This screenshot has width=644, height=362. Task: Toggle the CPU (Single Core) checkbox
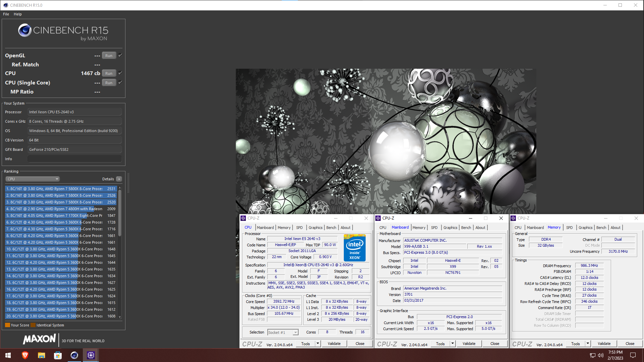(x=120, y=82)
